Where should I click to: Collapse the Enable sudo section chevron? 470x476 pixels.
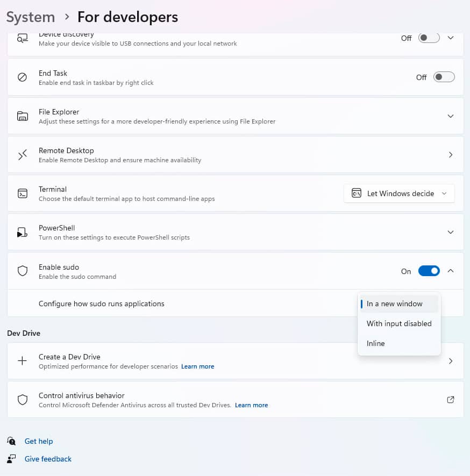point(451,271)
